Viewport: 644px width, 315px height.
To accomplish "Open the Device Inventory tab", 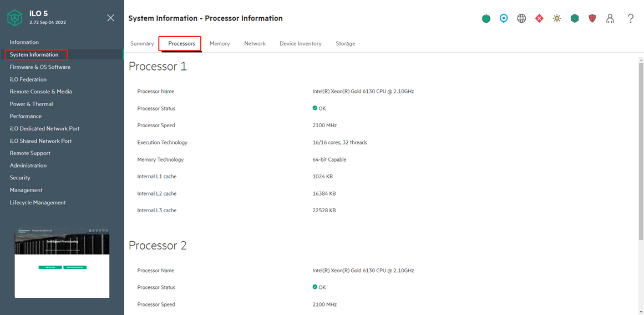I will (301, 43).
